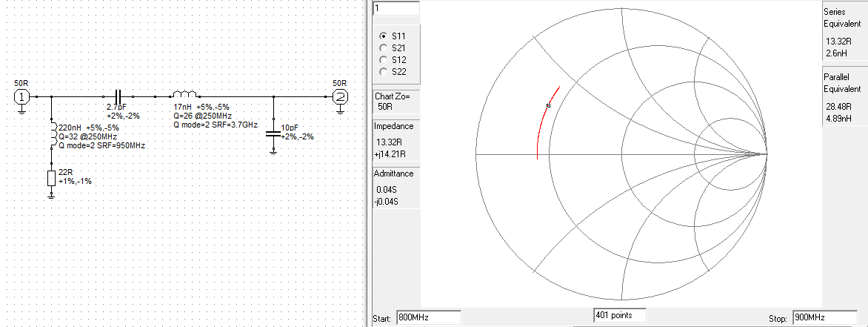The height and width of the screenshot is (327, 868).
Task: Click the 17nH +5%,-5% label
Action: click(201, 107)
